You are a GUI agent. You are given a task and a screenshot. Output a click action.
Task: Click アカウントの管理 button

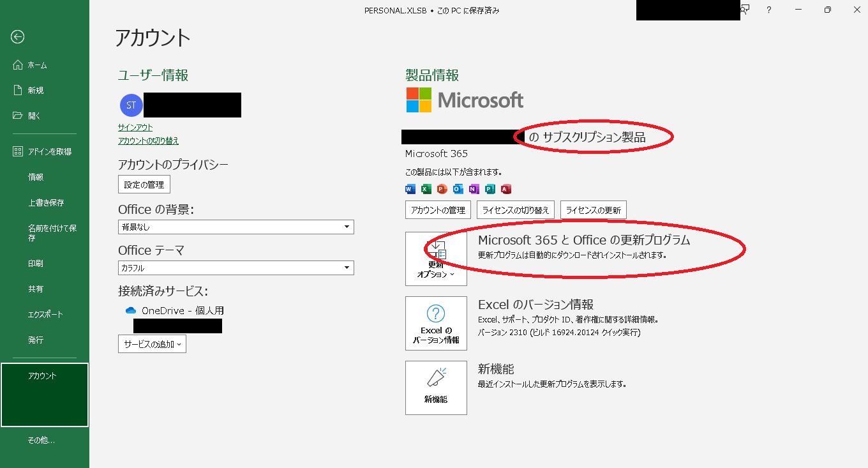[438, 210]
